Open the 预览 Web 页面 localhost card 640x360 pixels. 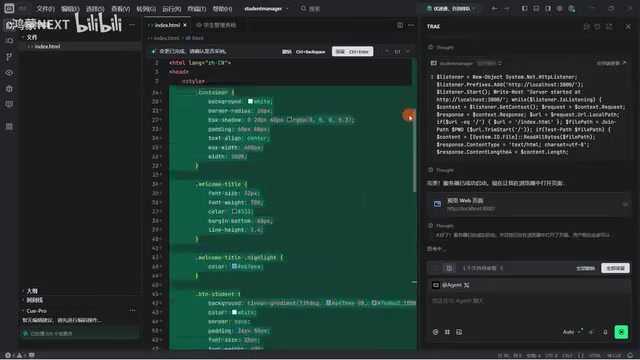529,204
